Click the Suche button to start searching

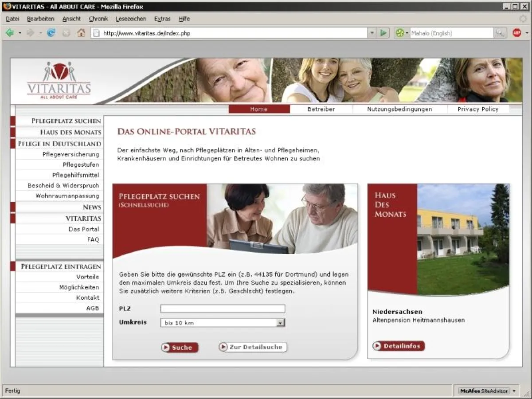(180, 348)
